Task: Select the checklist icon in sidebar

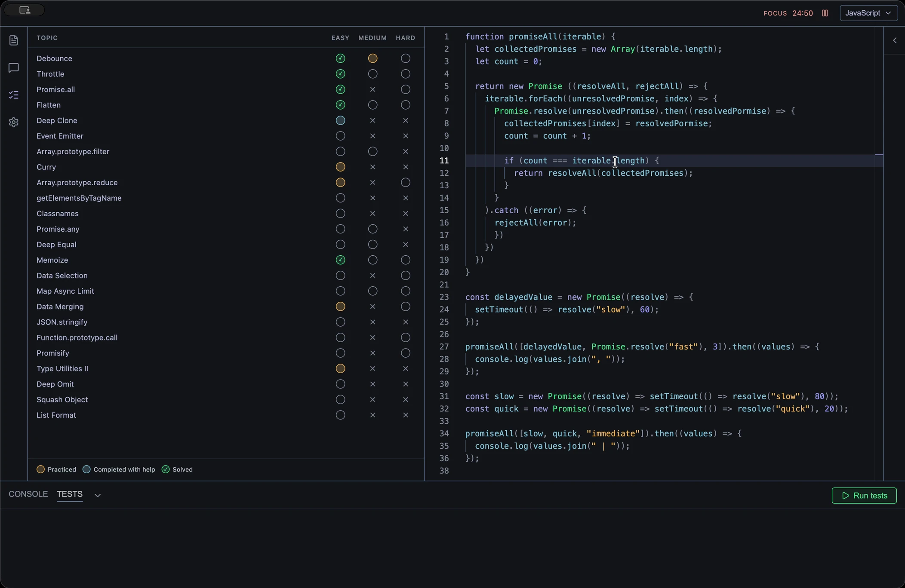Action: pyautogui.click(x=14, y=95)
